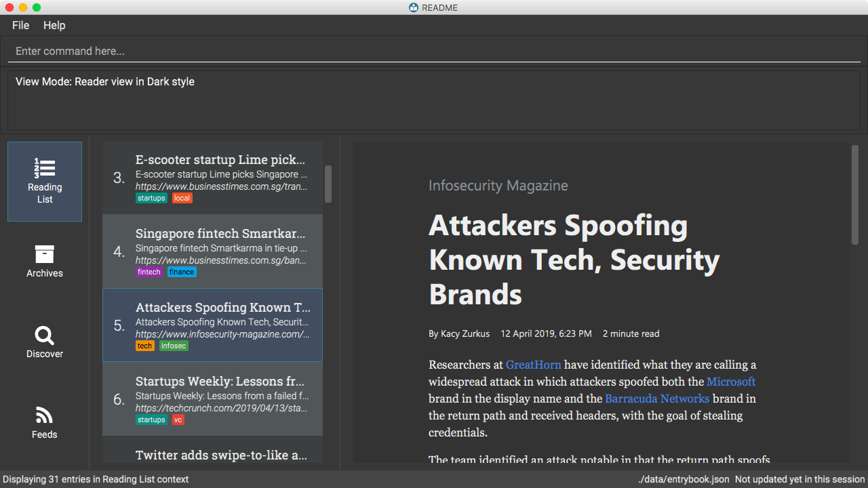This screenshot has height=488, width=868.
Task: Select entry 3 E-scooter startup Lime
Action: [x=212, y=178]
